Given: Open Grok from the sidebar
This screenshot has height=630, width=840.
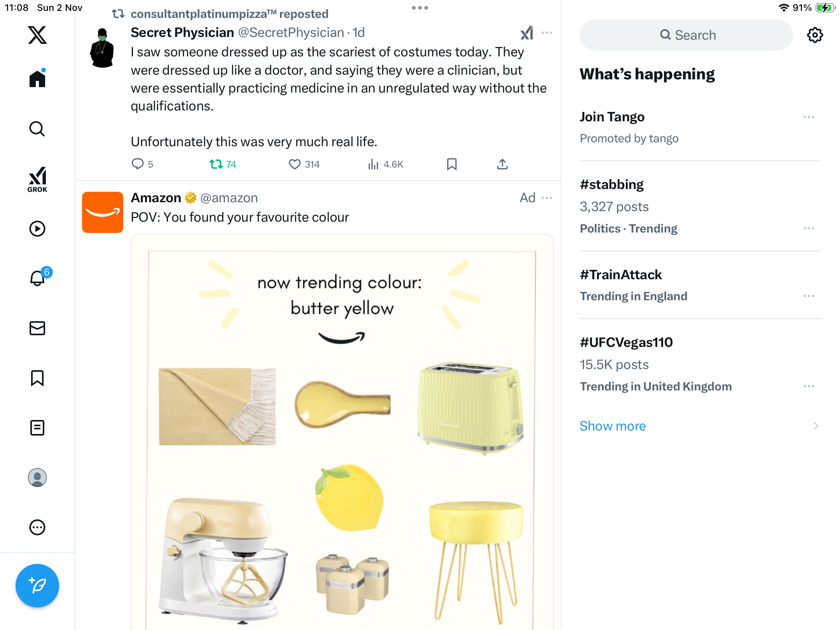Looking at the screenshot, I should click(37, 179).
